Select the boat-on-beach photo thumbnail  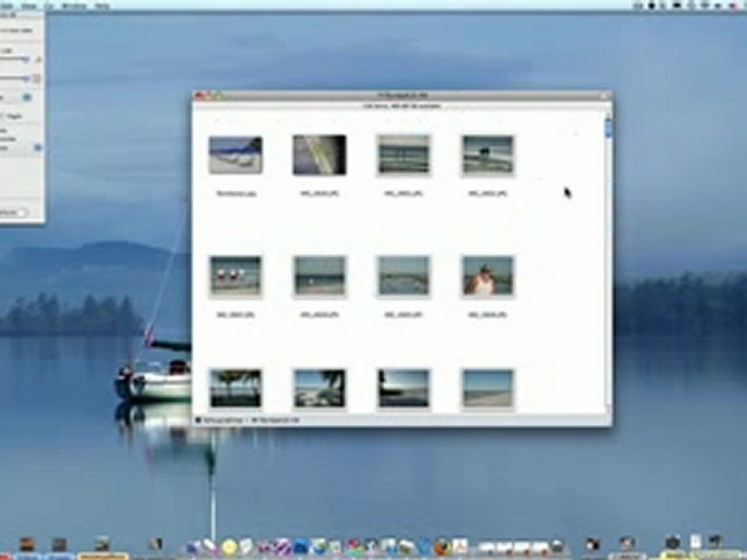click(x=235, y=156)
